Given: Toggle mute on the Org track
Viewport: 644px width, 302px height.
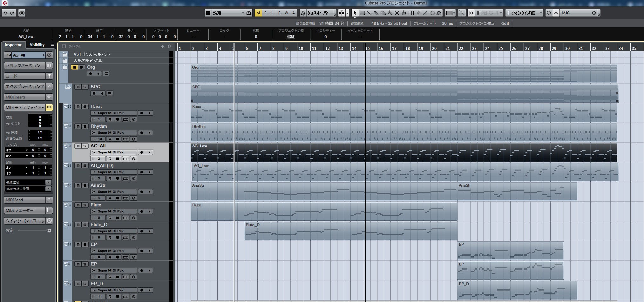Looking at the screenshot, I should pyautogui.click(x=74, y=67).
